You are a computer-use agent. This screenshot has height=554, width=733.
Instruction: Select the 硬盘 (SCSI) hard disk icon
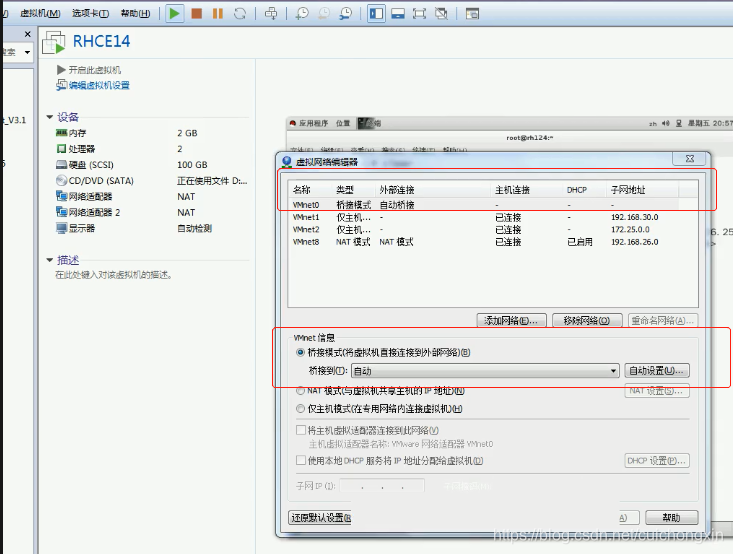click(61, 165)
